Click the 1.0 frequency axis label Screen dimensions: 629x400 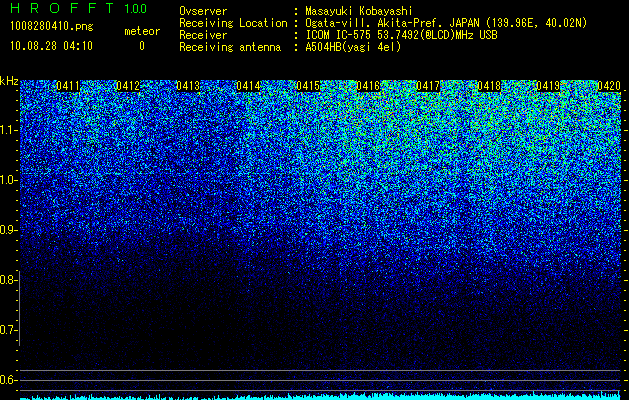(x=8, y=181)
